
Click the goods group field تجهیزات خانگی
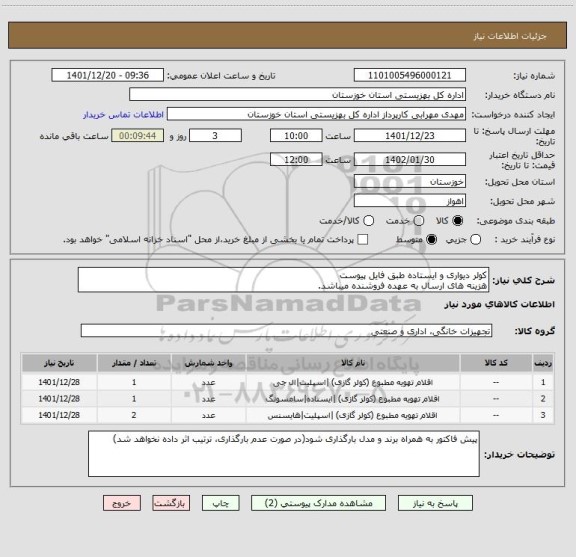[287, 331]
